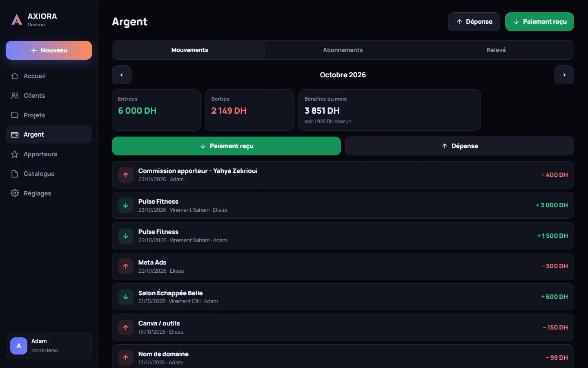Screen dimensions: 588x368
Task: Click the Apporteurs star icon
Action: pos(15,154)
